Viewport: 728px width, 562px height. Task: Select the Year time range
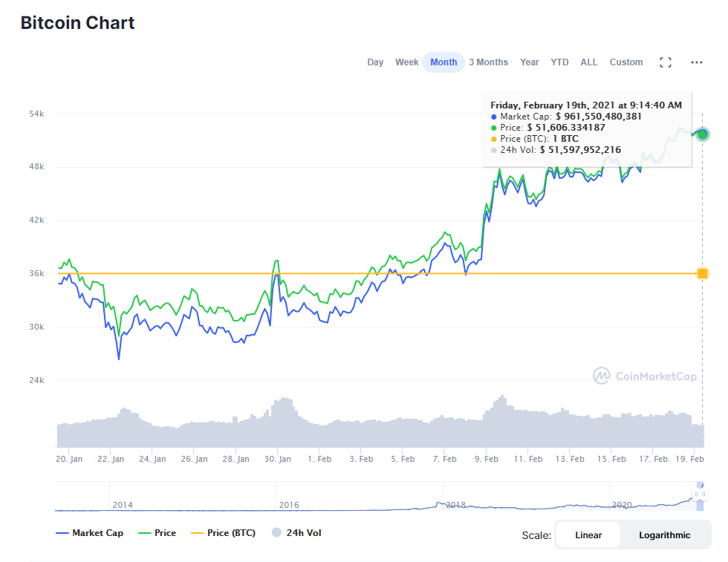530,62
